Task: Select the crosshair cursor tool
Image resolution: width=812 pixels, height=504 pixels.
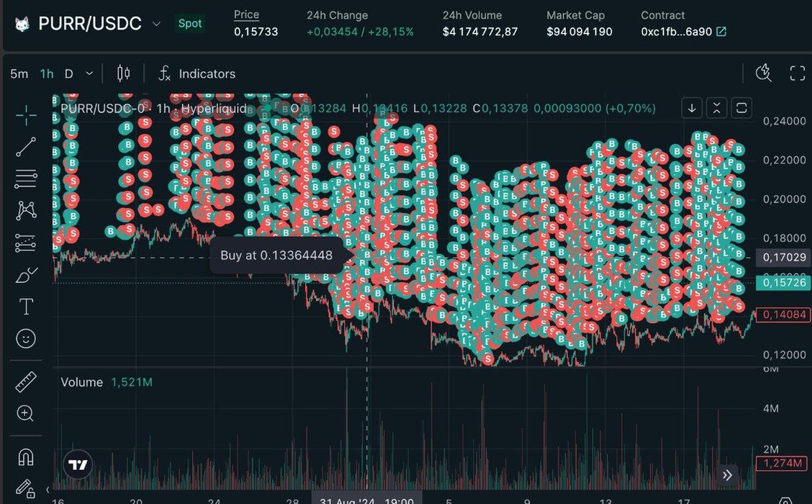Action: pos(26,115)
